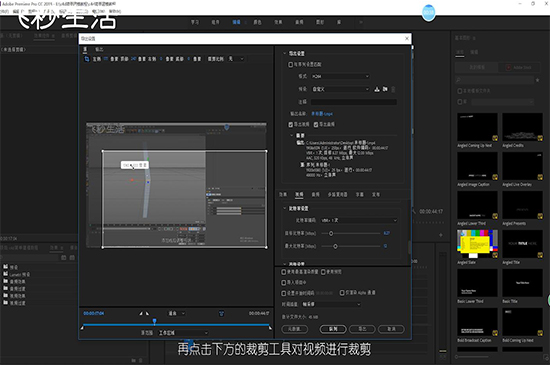Click the left crop value icon
Screen dimensions: 550x365
pos(105,59)
